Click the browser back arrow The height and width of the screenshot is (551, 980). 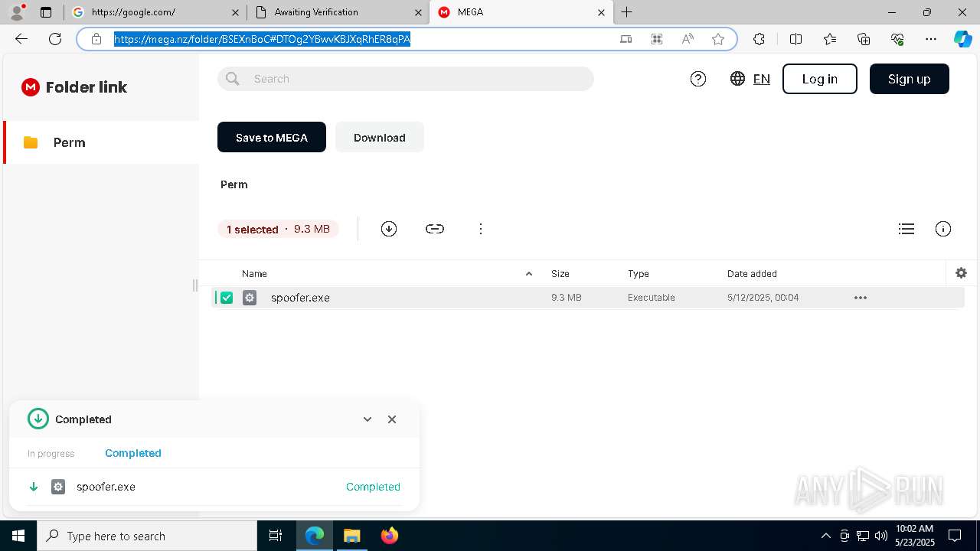pyautogui.click(x=21, y=39)
